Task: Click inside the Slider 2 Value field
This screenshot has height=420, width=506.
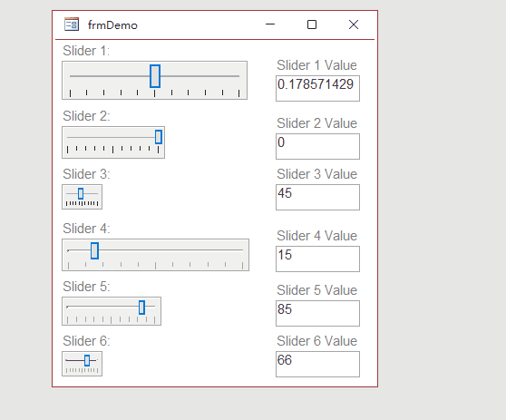Action: tap(317, 147)
